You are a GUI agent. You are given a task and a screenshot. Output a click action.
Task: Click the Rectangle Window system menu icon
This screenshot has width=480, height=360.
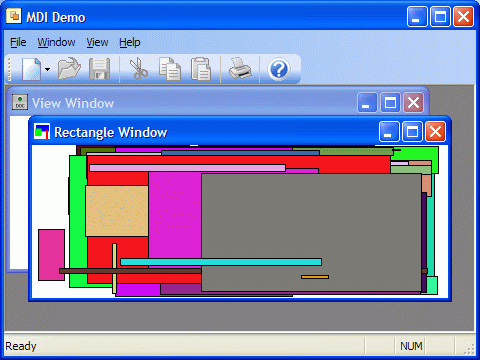pyautogui.click(x=42, y=131)
